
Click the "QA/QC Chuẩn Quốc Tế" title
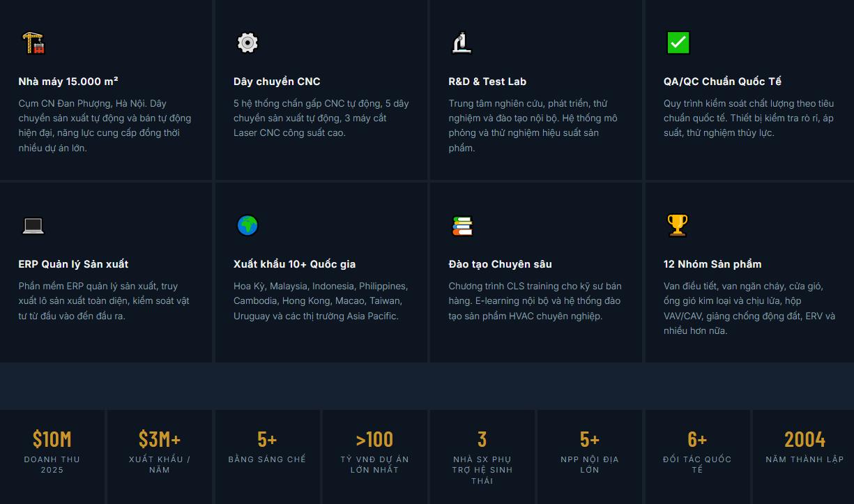click(722, 82)
